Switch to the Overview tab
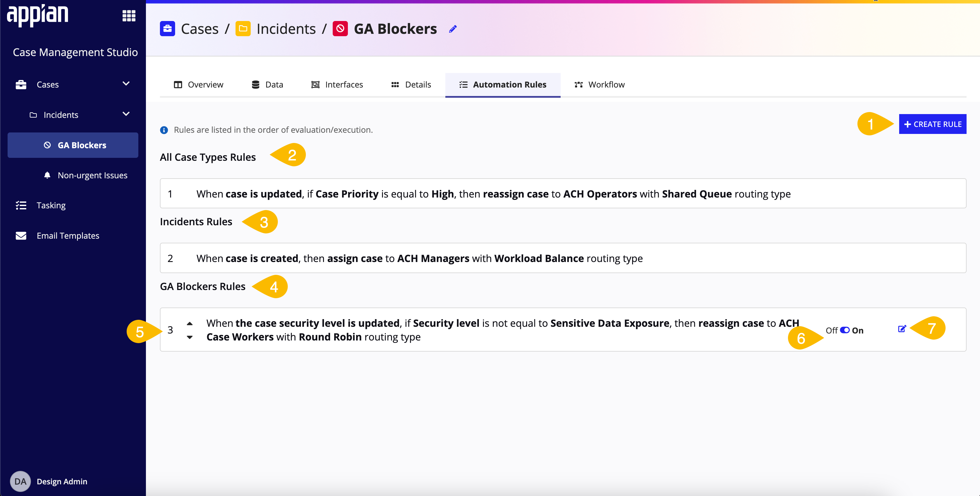The image size is (980, 496). pyautogui.click(x=198, y=84)
